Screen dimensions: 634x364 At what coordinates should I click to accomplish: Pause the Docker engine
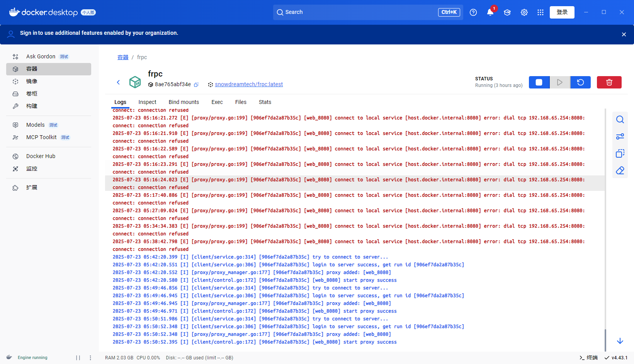(x=78, y=358)
